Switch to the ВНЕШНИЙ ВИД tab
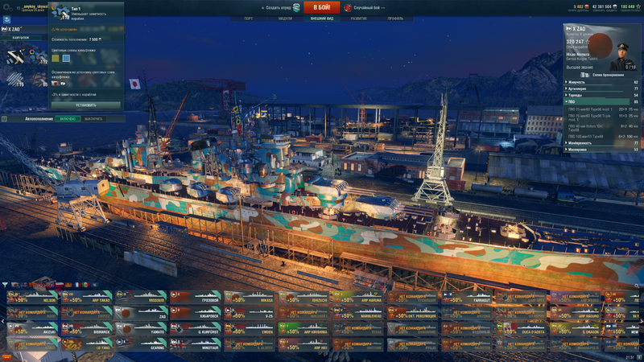Screen dimensions: 644x362 click(x=322, y=19)
